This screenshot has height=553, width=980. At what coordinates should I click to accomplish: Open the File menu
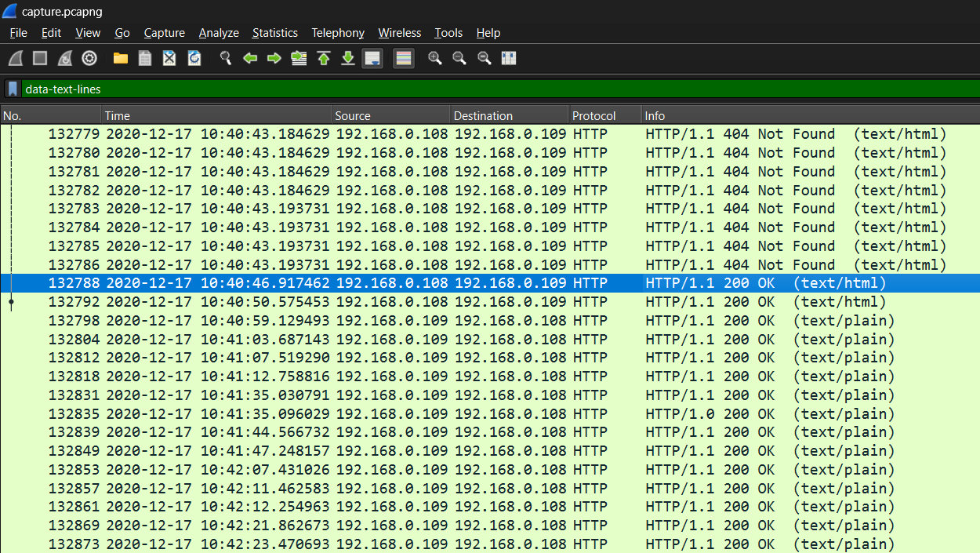tap(18, 33)
